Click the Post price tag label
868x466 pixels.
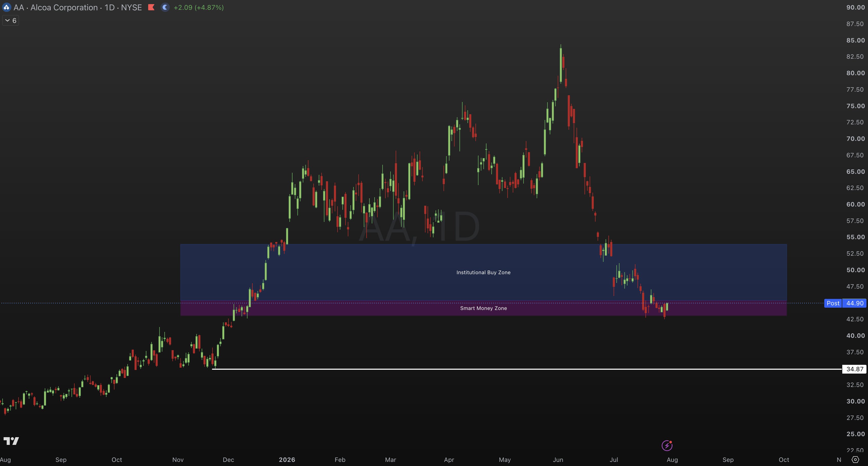pyautogui.click(x=833, y=303)
